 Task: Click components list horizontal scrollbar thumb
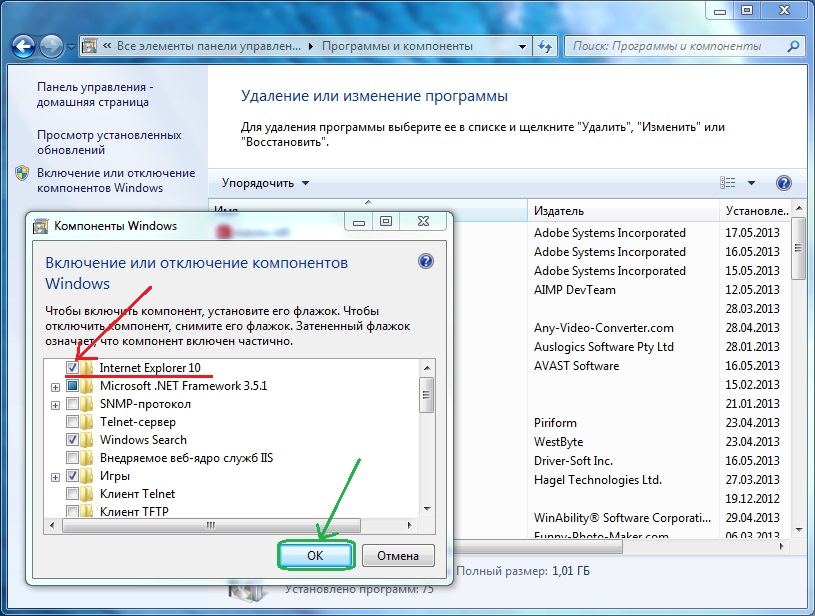point(211,526)
